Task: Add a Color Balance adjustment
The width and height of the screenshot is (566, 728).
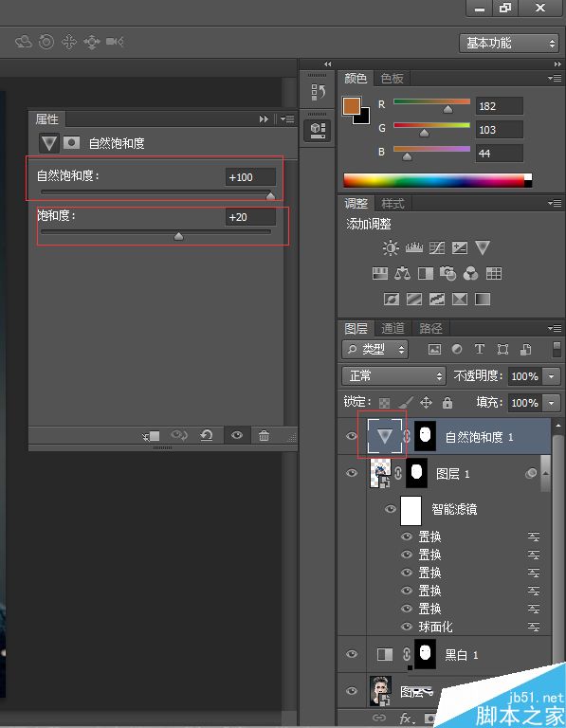Action: coord(402,273)
